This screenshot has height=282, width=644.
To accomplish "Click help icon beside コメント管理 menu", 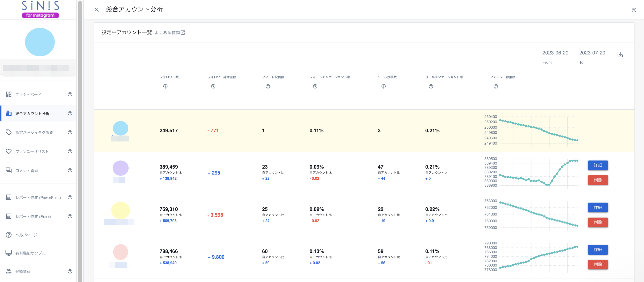I will coord(70,170).
